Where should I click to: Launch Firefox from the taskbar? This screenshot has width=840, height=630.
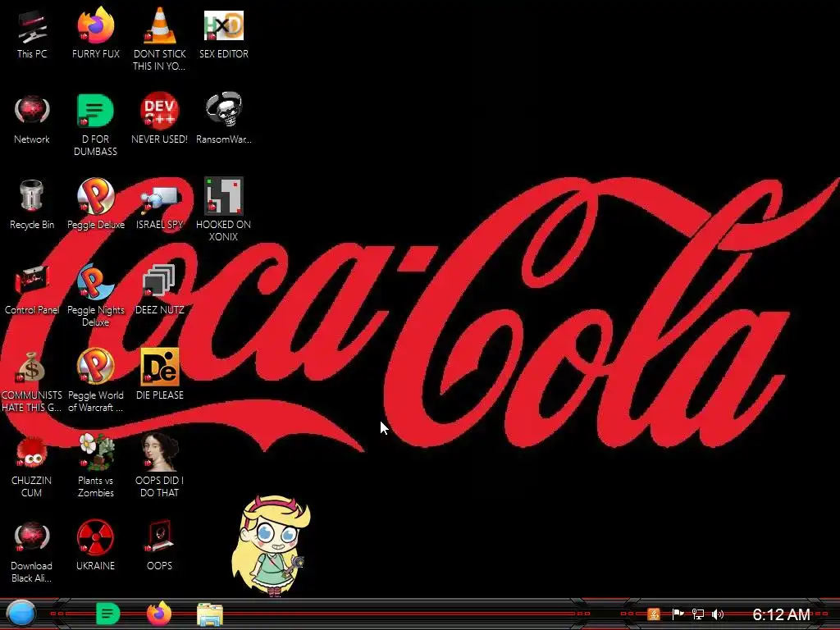click(159, 614)
